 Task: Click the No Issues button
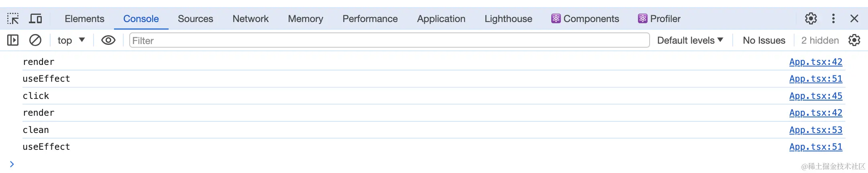click(x=764, y=40)
